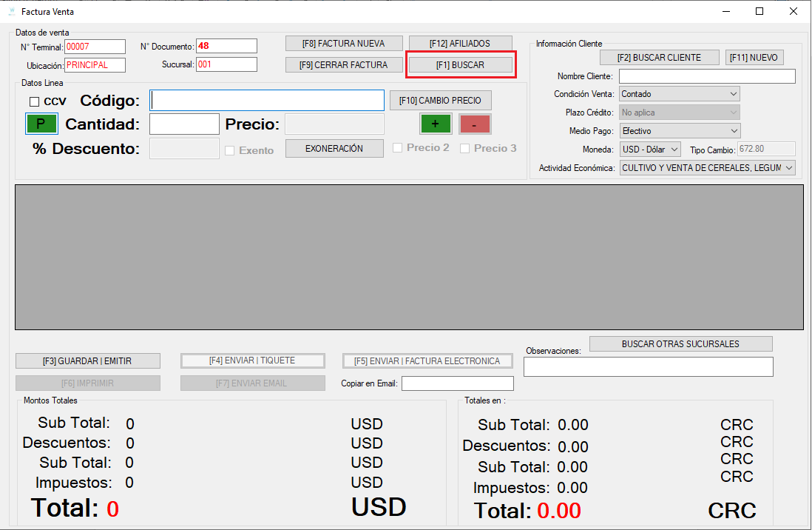Click the red Total 0 USD value
The height and width of the screenshot is (530, 812).
113,509
